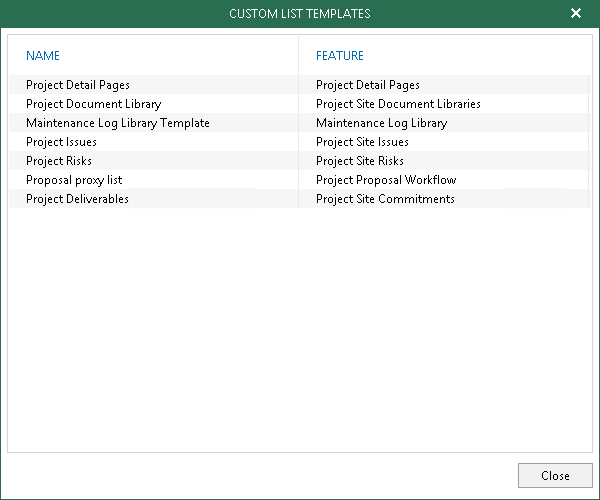
Task: Click the Project Site Issues feature
Action: point(362,142)
